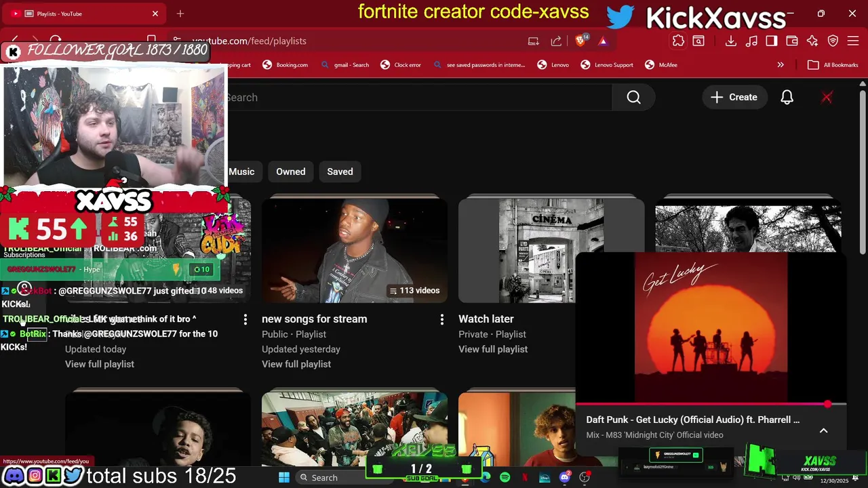Open the gmail - Search bookmark
Screen dimensions: 868x488
(344, 65)
